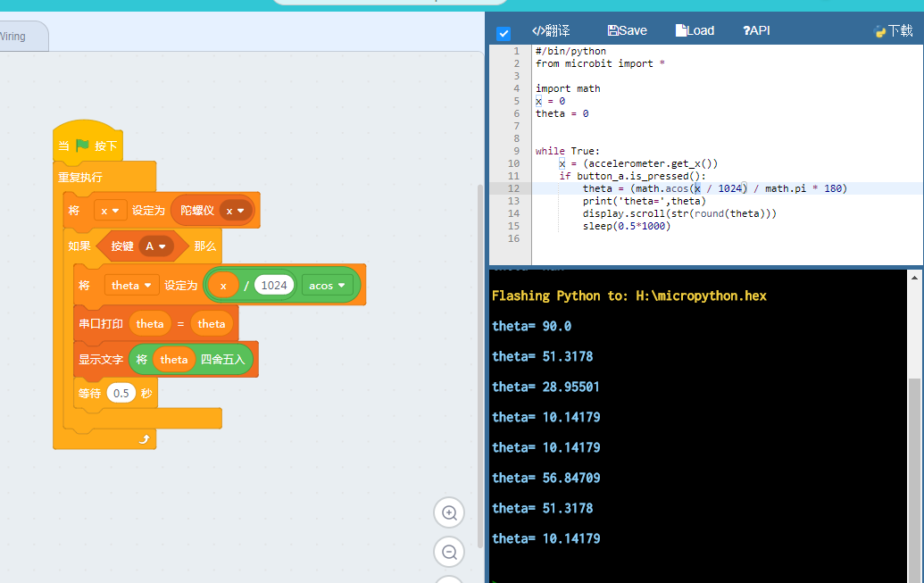Click the 0.5 seconds wait input
Image resolution: width=924 pixels, height=583 pixels.
(121, 393)
